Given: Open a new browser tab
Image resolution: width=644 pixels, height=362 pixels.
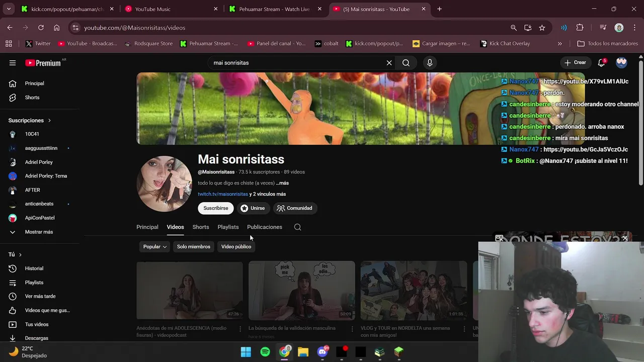Looking at the screenshot, I should tap(439, 9).
